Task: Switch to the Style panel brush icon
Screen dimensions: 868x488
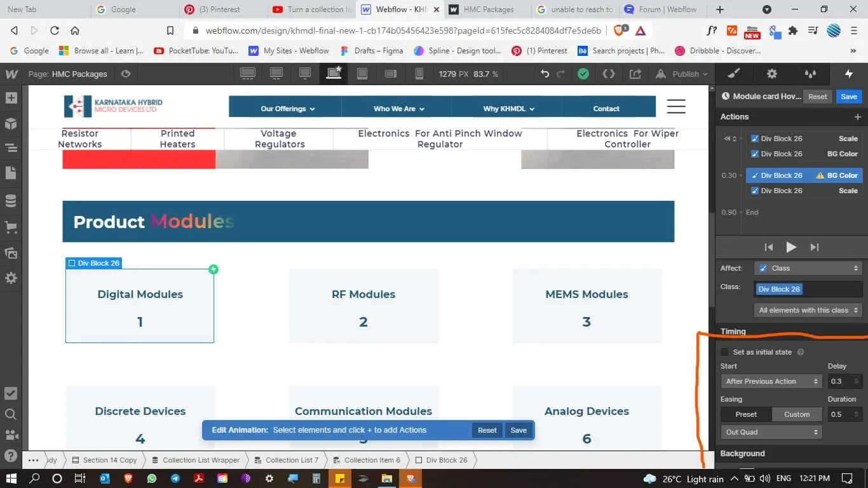Action: coord(733,74)
